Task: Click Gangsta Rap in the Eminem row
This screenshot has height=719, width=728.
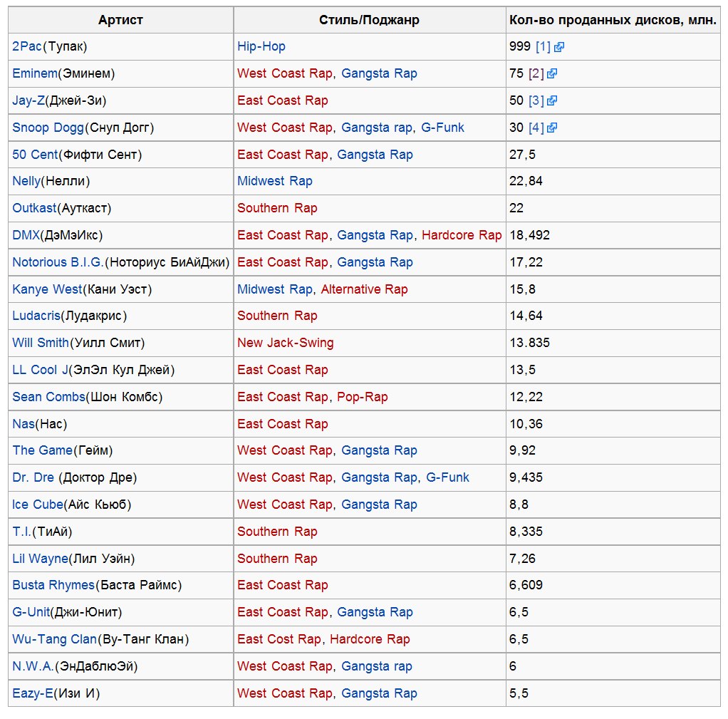Action: click(380, 73)
